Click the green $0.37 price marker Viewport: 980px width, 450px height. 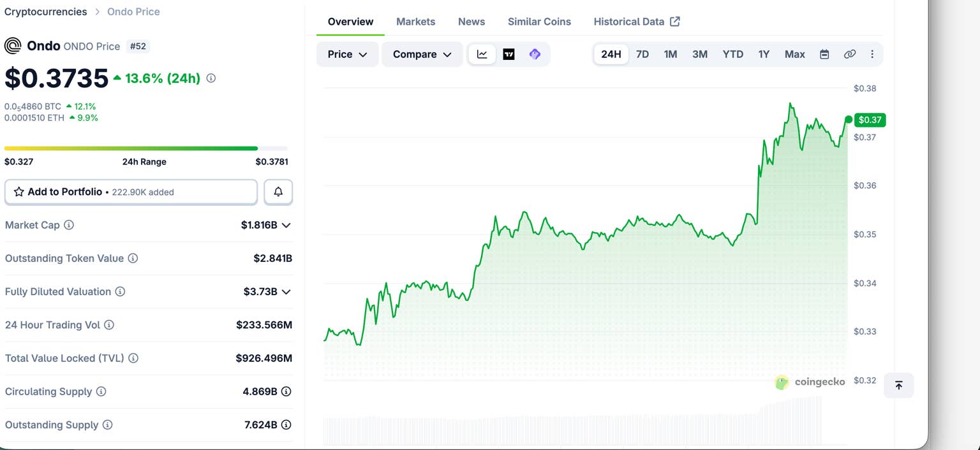(x=870, y=120)
